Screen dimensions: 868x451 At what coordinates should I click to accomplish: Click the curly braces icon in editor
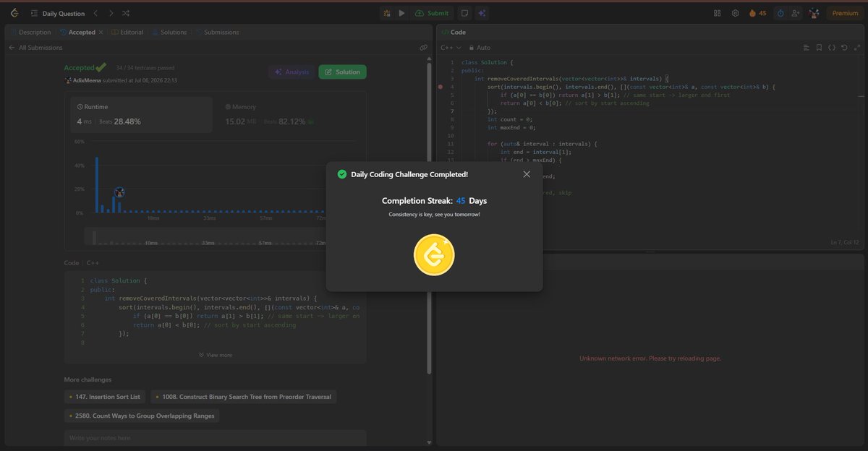(x=832, y=48)
